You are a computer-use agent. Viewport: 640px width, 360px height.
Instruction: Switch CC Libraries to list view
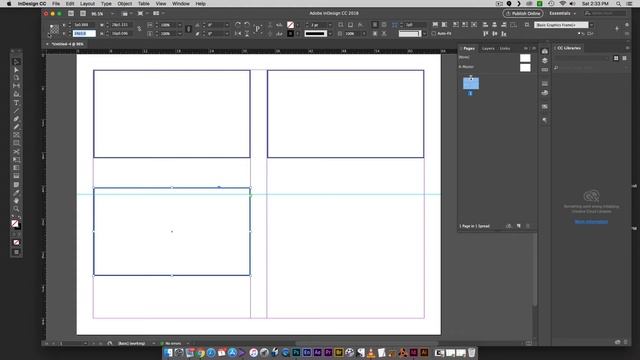pyautogui.click(x=624, y=58)
